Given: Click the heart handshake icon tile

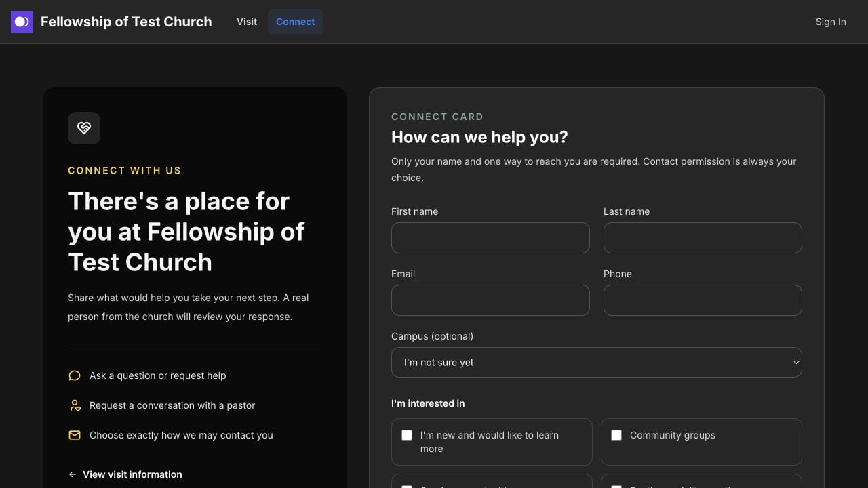Looking at the screenshot, I should (84, 128).
